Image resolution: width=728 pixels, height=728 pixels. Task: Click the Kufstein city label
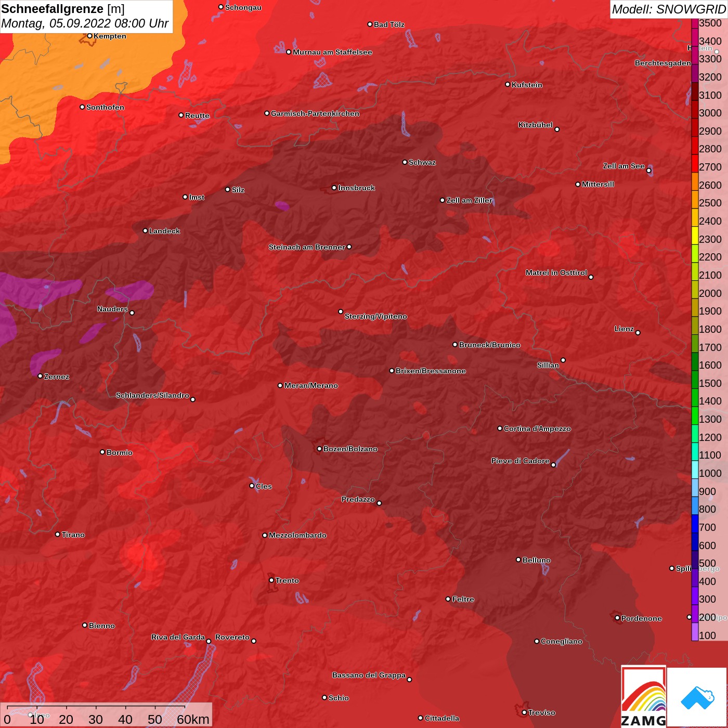point(527,85)
